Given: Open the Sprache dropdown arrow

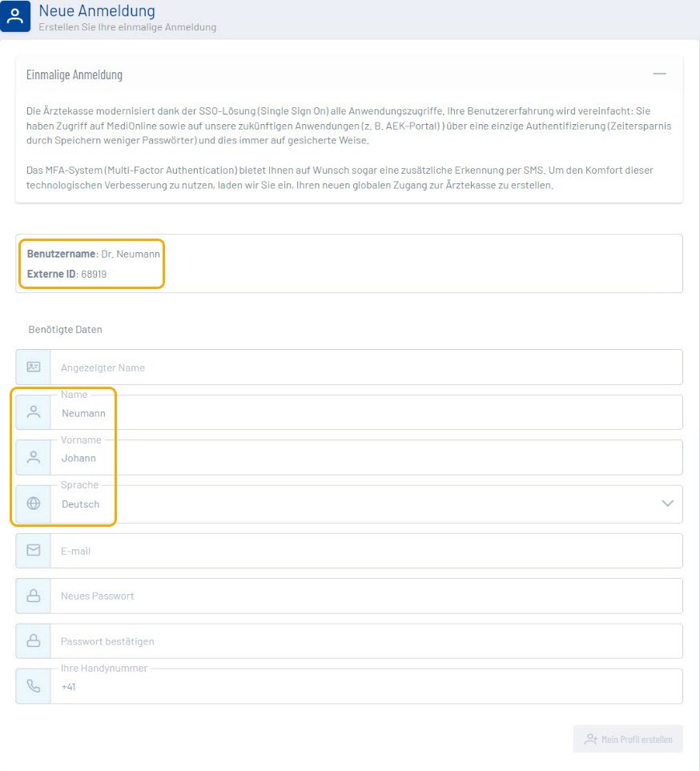Looking at the screenshot, I should tap(667, 504).
